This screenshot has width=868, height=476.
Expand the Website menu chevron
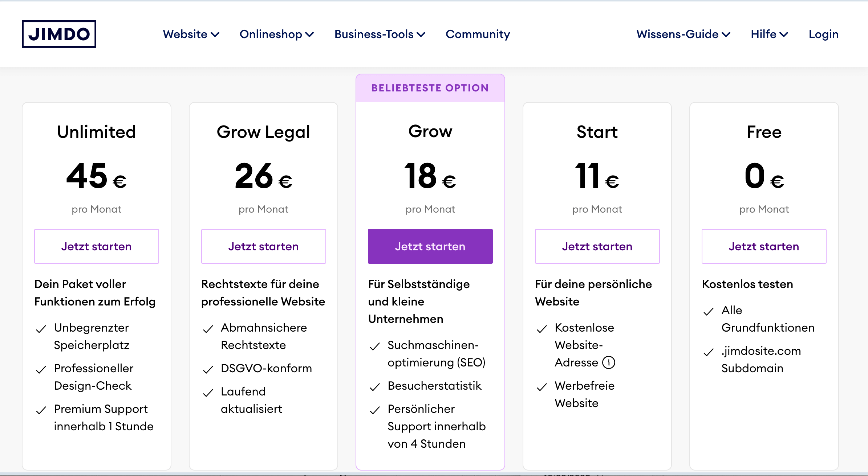pyautogui.click(x=215, y=34)
